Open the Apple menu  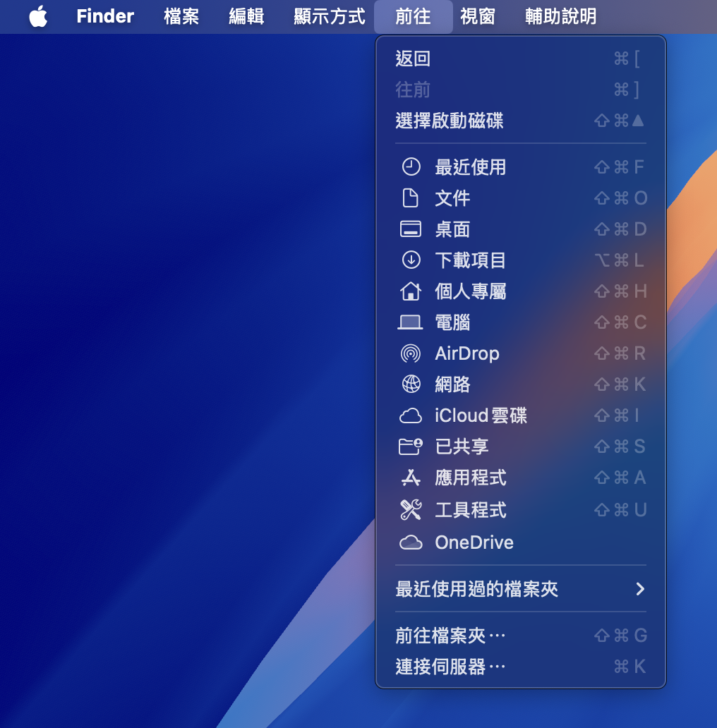[x=38, y=17]
